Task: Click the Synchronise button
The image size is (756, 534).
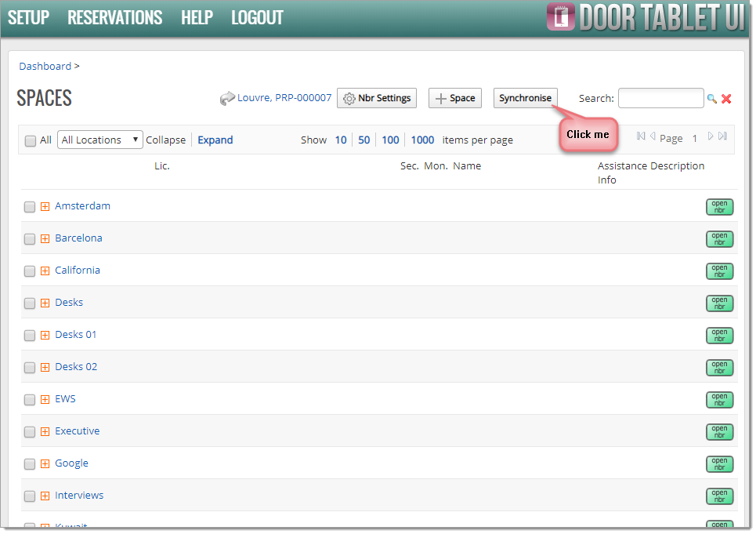Action: point(525,98)
